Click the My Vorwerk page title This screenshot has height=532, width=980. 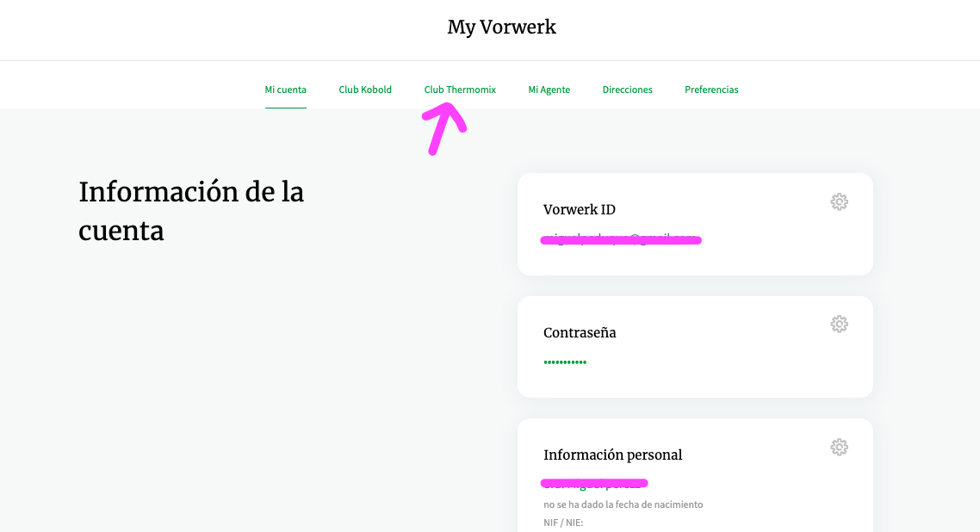click(501, 28)
